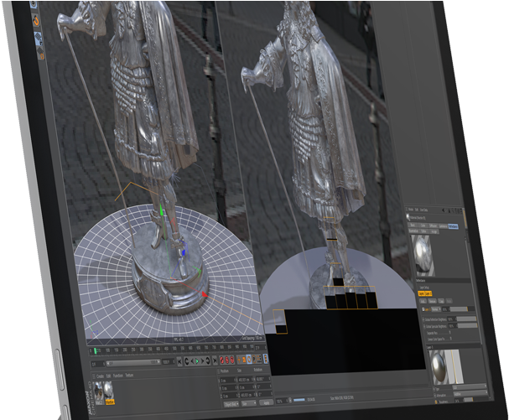509x420 pixels.
Task: Open Create menu in Material Manager
Action: point(100,376)
